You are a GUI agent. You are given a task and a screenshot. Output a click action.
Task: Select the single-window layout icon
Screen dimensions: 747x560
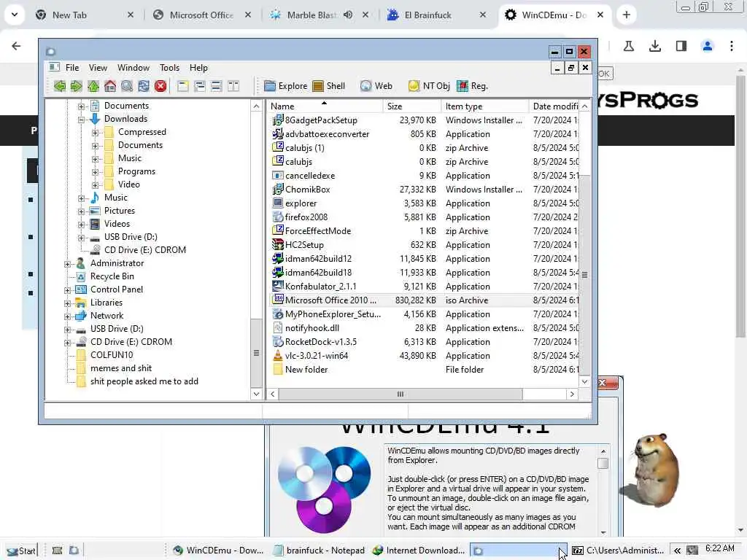tap(183, 86)
